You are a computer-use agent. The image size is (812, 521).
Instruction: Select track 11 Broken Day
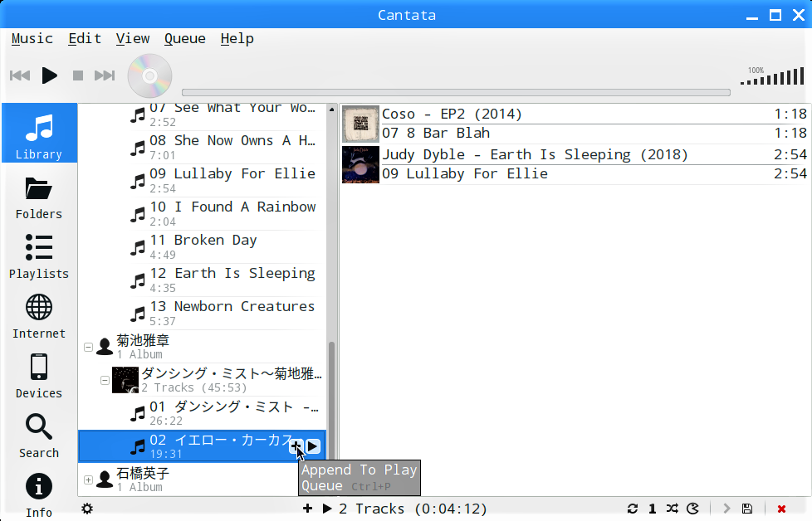pos(203,246)
